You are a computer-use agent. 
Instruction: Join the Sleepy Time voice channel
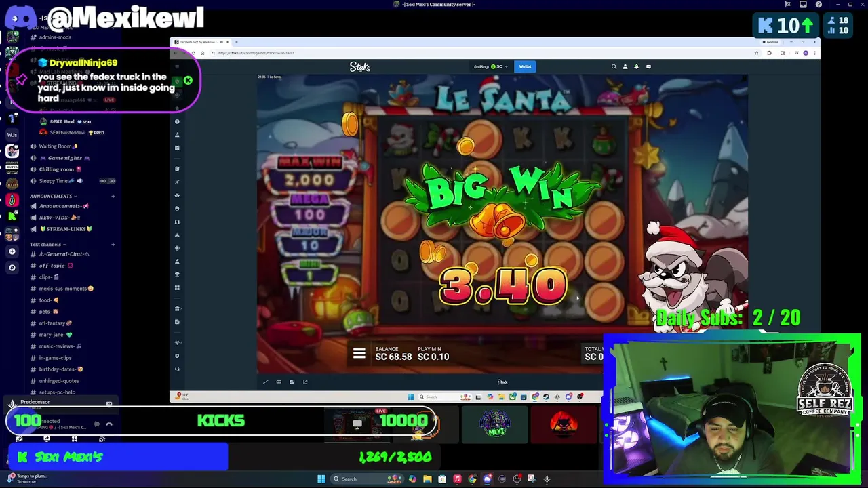[x=58, y=181]
